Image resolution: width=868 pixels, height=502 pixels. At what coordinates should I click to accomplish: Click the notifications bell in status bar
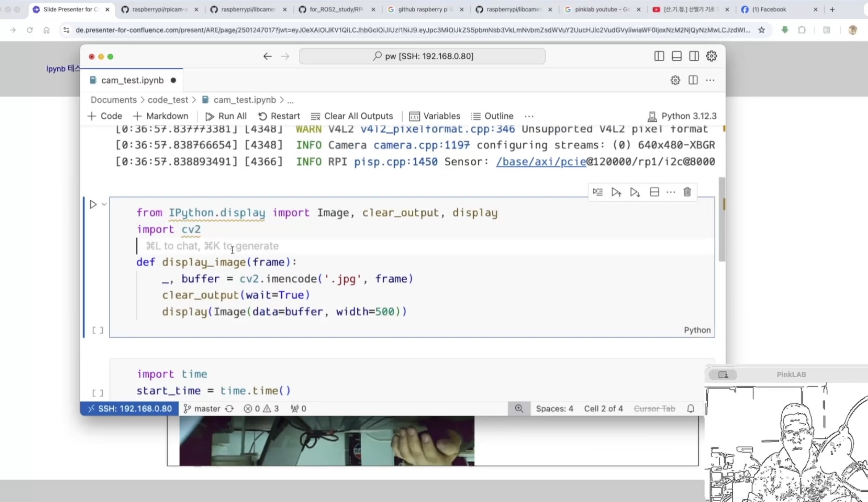[x=690, y=408]
